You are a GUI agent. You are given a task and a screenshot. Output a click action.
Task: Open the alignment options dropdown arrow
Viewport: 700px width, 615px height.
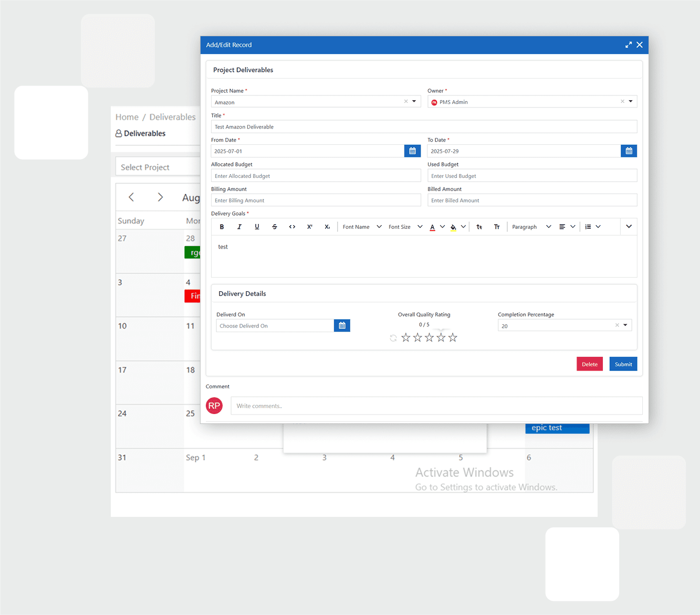tap(573, 227)
